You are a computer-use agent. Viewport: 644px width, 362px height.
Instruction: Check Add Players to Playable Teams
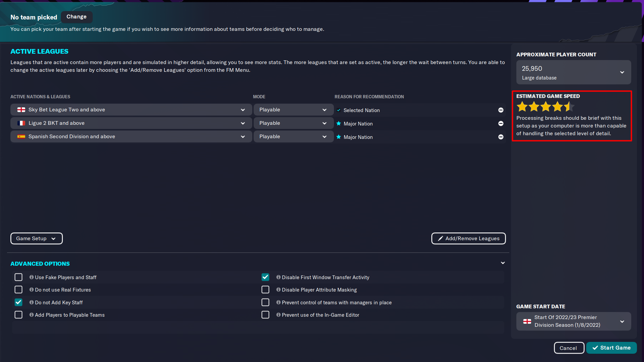18,315
